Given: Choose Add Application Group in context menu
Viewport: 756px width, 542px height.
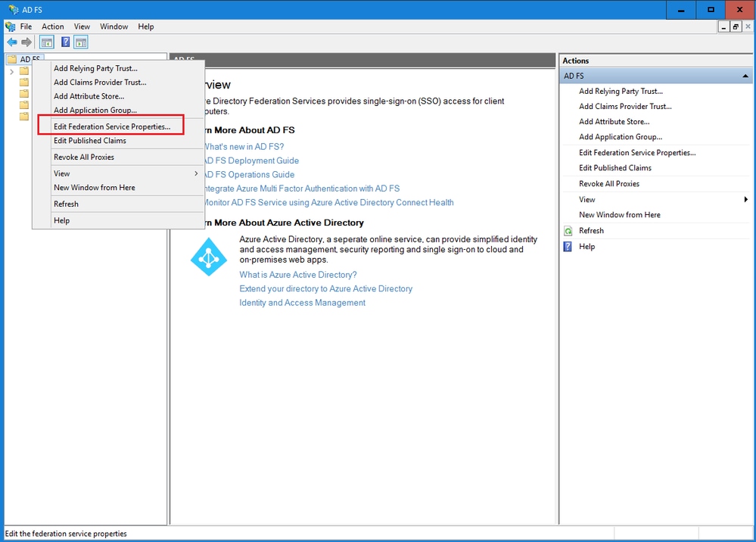Looking at the screenshot, I should (118, 110).
